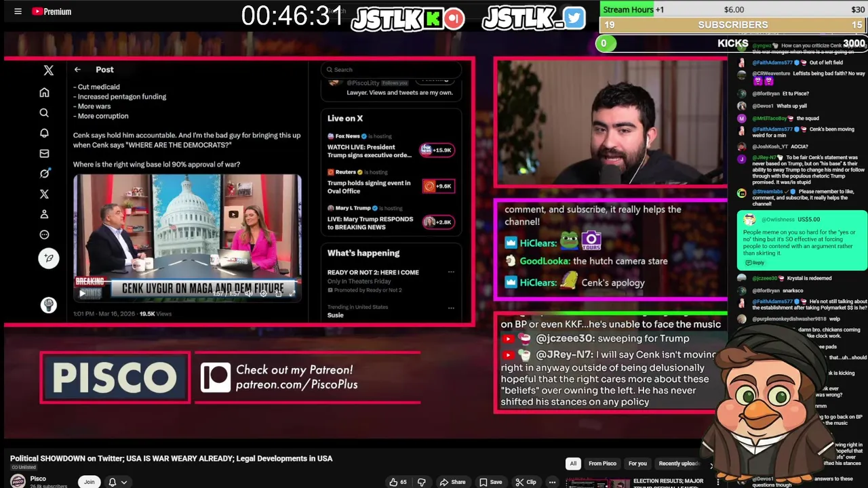This screenshot has width=868, height=488.
Task: Click the Twitter bird logo overlay
Action: [x=574, y=18]
